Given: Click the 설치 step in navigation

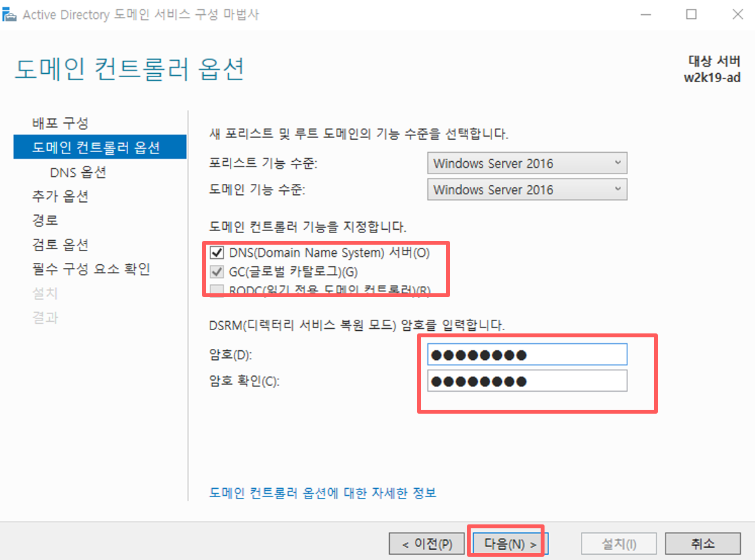Looking at the screenshot, I should pos(45,293).
